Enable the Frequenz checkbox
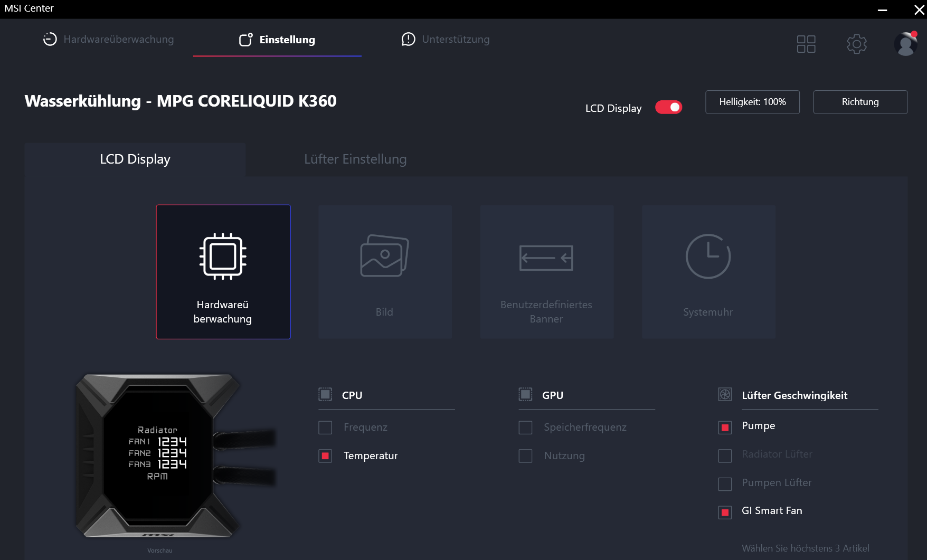 pyautogui.click(x=325, y=428)
